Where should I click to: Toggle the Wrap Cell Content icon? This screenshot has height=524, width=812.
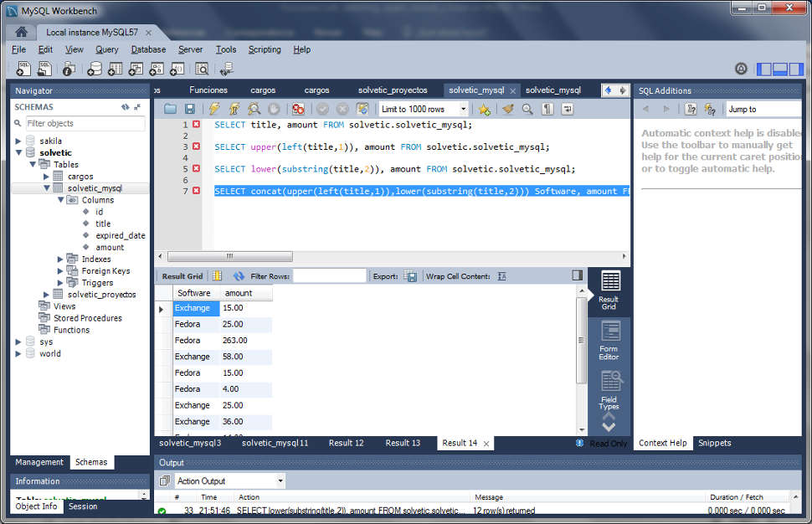(x=501, y=276)
